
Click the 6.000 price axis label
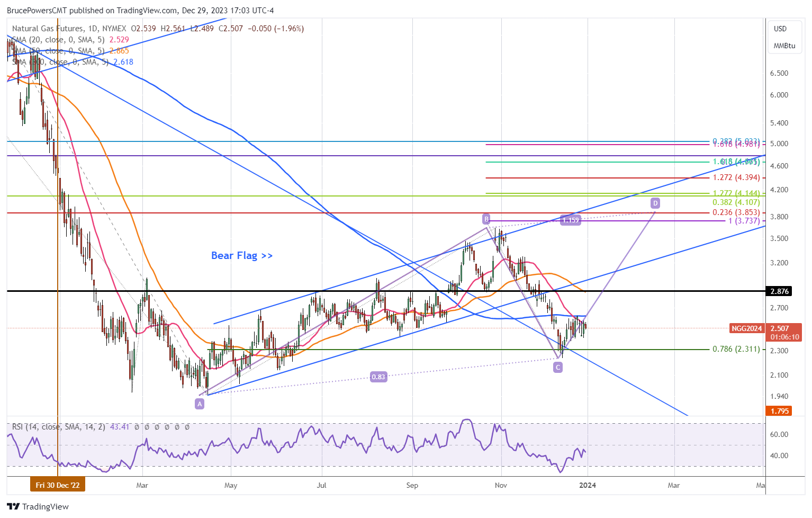click(x=779, y=95)
